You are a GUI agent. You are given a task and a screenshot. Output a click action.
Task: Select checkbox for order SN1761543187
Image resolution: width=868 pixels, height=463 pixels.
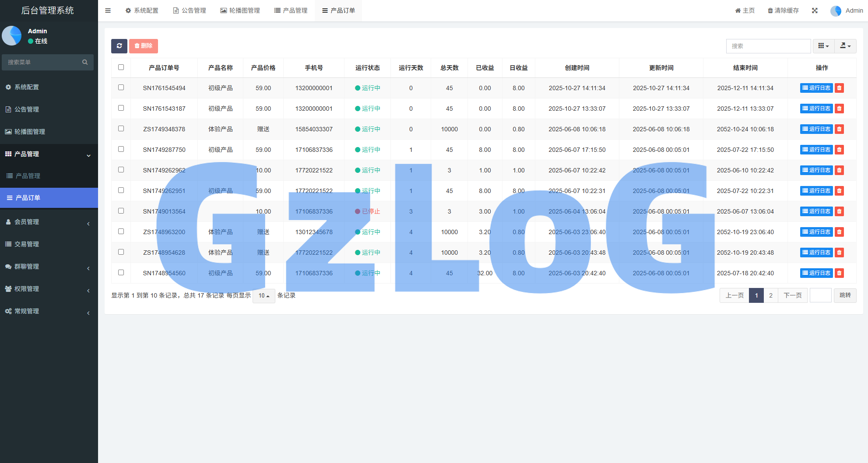[x=121, y=108]
